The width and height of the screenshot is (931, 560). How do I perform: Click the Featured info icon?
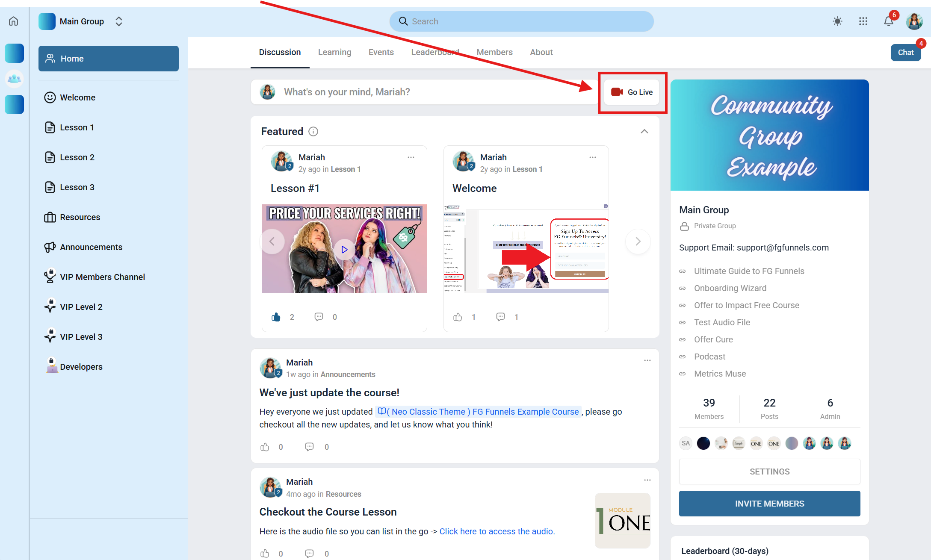313,132
